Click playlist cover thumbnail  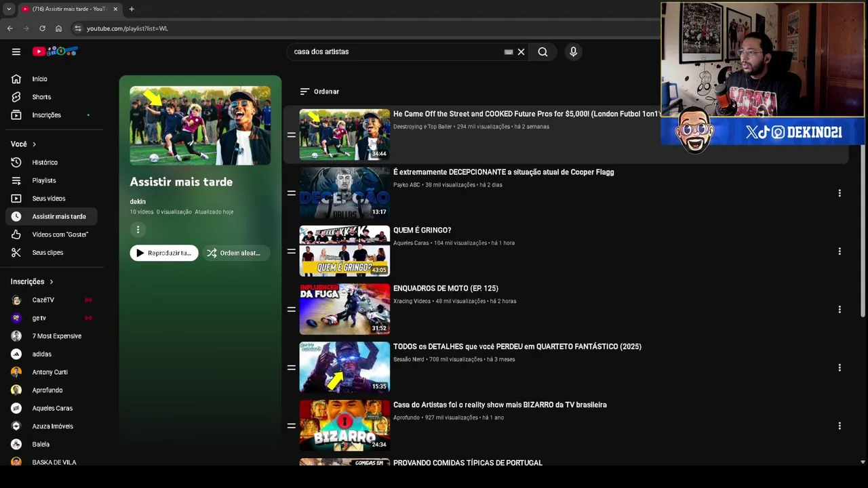click(200, 125)
